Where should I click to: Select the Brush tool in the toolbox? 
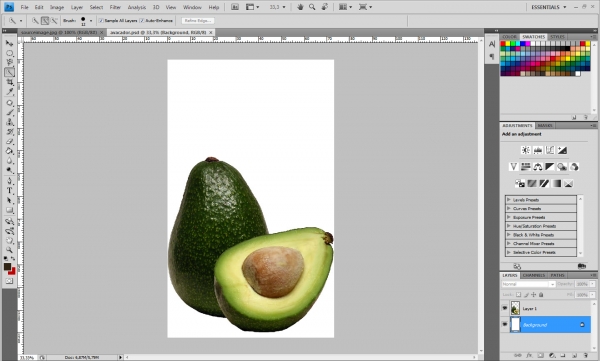coord(9,112)
